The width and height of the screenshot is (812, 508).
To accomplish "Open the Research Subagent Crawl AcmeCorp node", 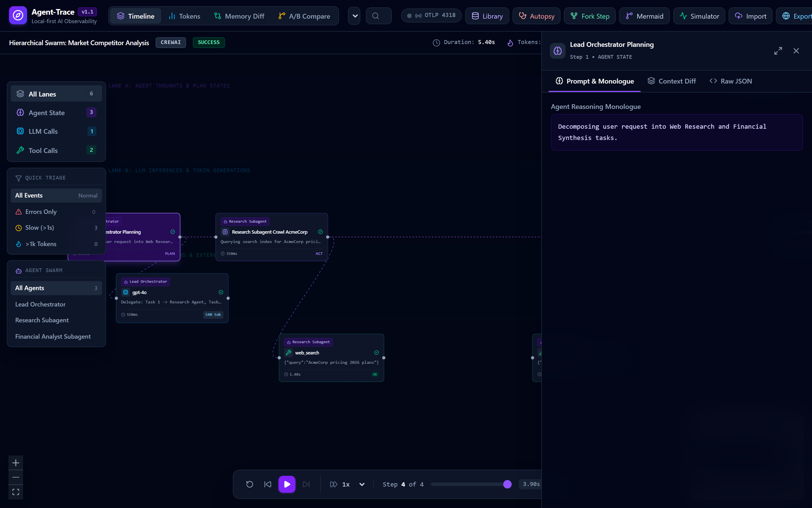I will click(272, 237).
